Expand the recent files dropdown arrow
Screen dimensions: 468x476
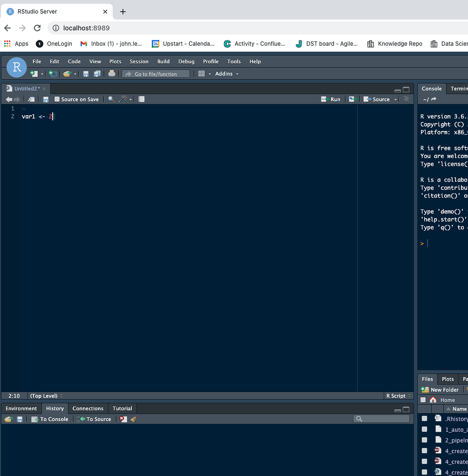[75, 74]
